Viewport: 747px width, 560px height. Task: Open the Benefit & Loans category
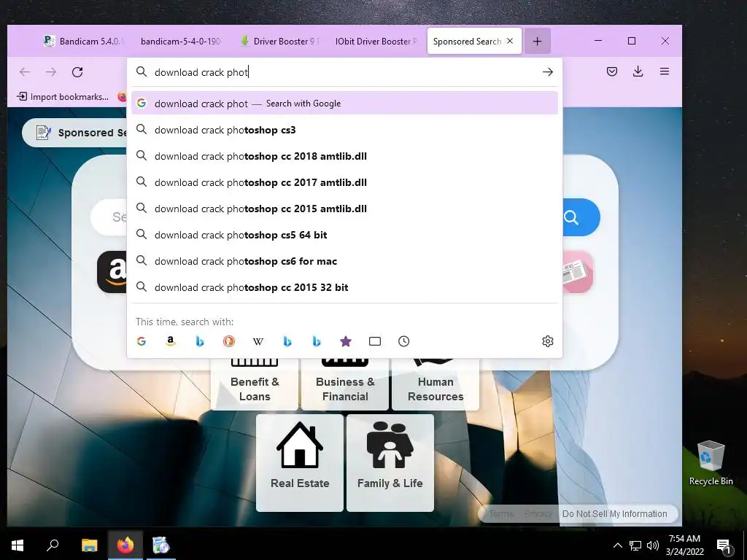point(255,384)
